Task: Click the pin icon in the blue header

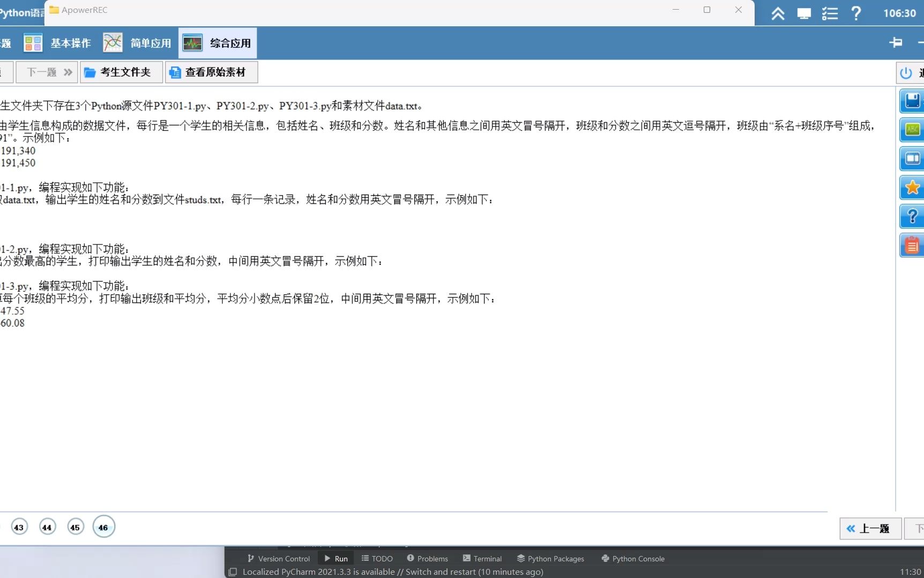Action: point(896,42)
